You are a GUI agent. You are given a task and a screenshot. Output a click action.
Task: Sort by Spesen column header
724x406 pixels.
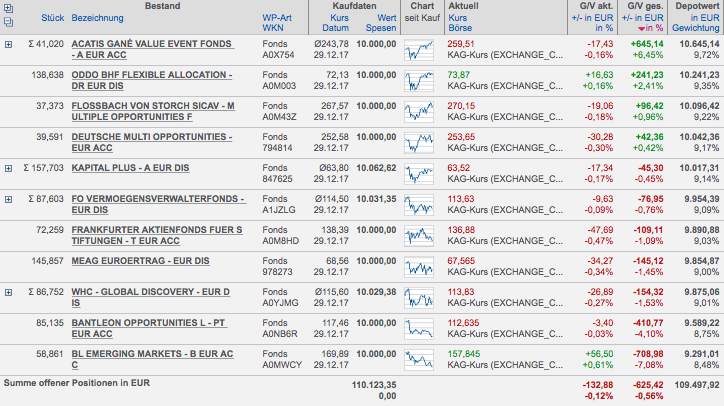[381, 28]
